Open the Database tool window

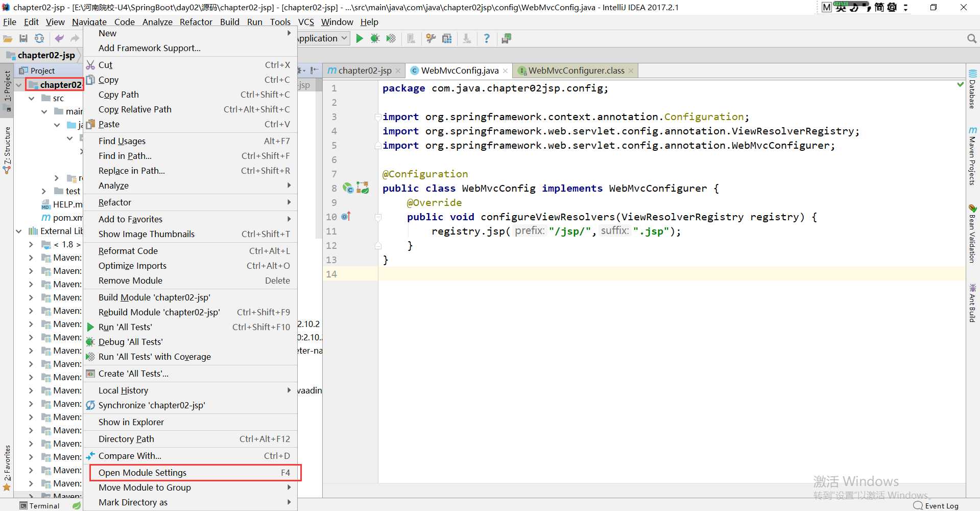972,89
